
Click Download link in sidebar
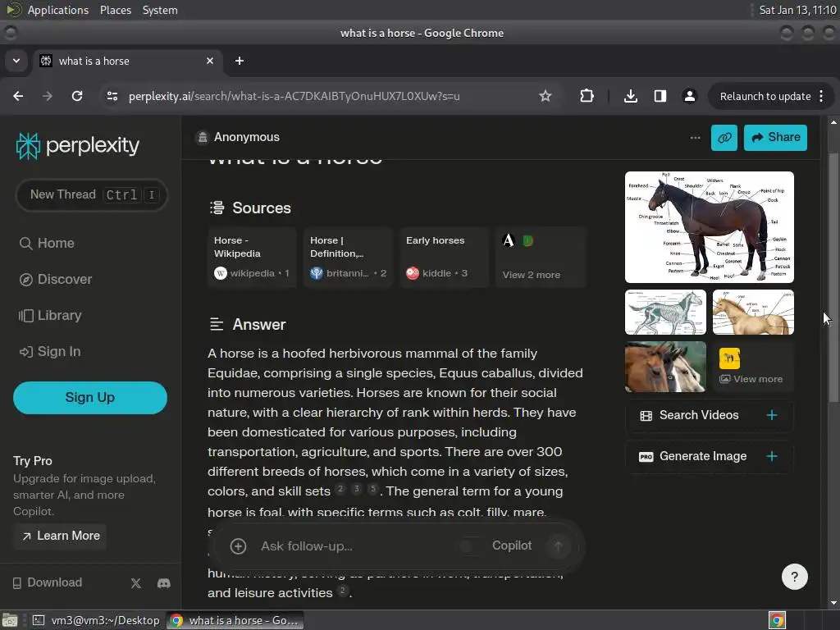[x=47, y=582]
